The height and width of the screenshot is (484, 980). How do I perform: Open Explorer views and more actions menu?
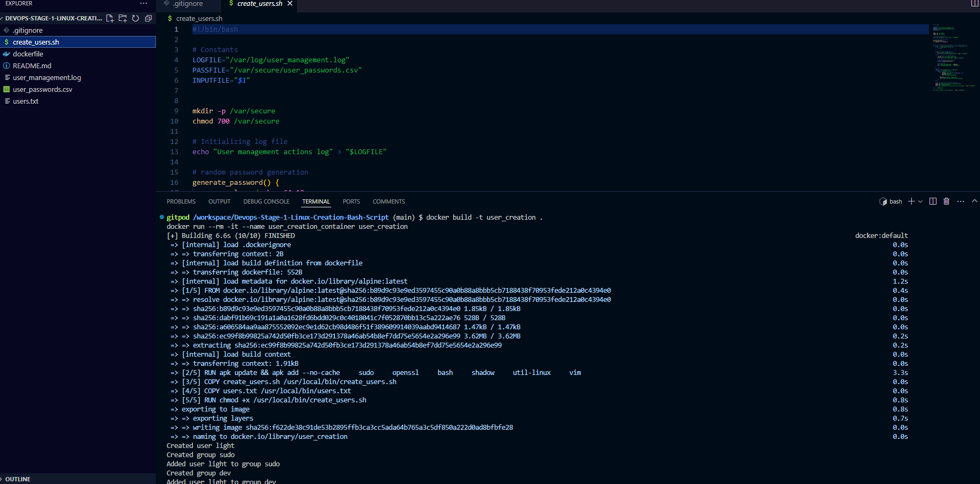coord(144,3)
